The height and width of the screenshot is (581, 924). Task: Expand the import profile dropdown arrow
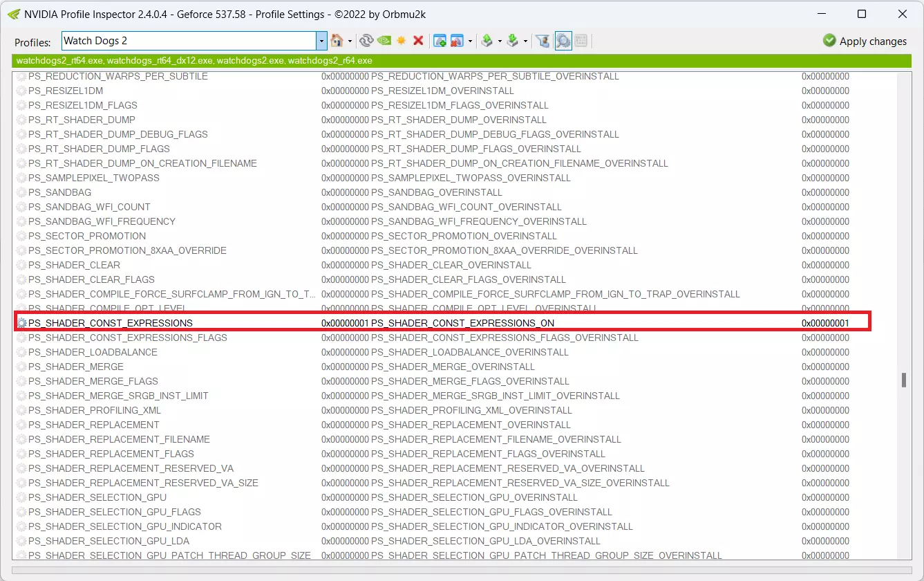click(525, 41)
